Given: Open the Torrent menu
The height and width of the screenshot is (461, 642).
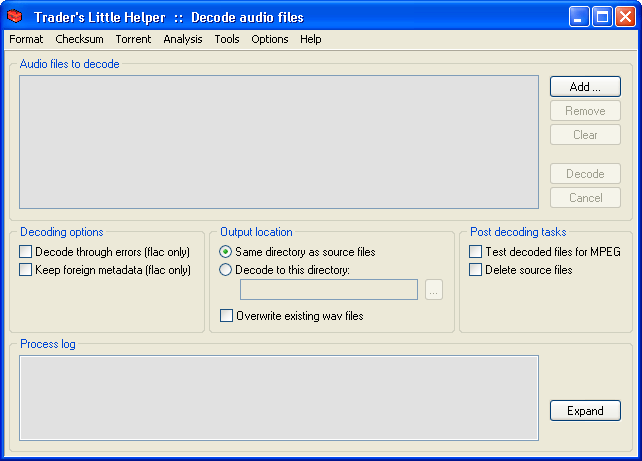Looking at the screenshot, I should tap(133, 39).
